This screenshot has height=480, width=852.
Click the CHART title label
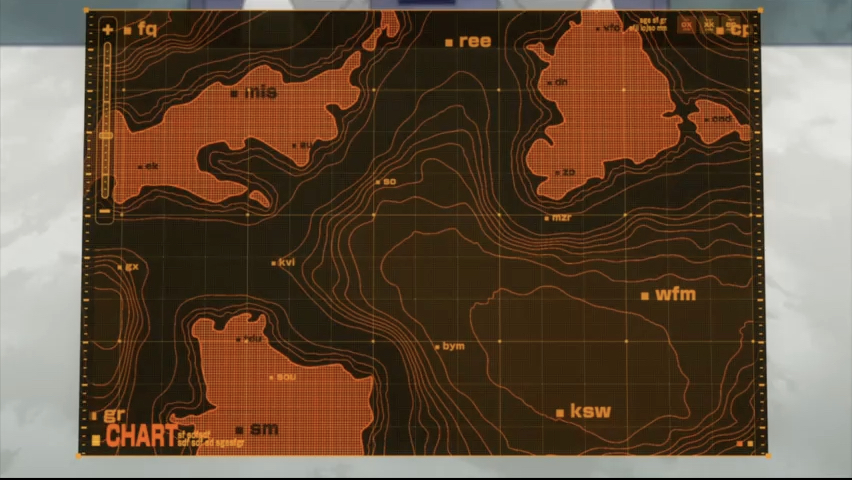(x=141, y=436)
